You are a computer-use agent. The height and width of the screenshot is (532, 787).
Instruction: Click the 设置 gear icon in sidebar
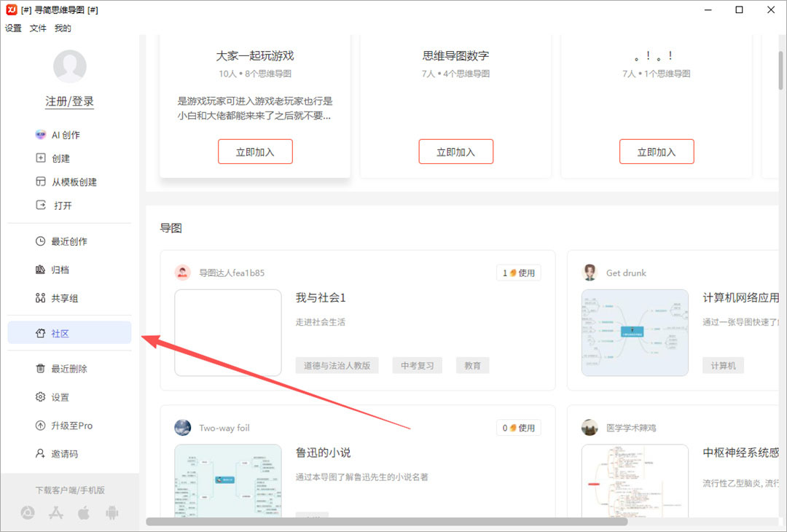[x=40, y=397]
